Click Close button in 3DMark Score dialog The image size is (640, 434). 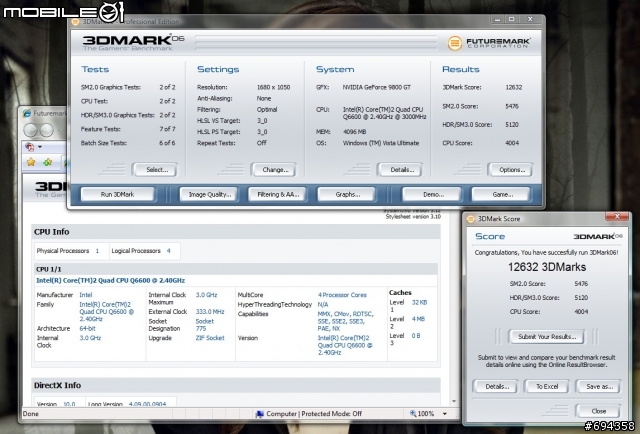[x=598, y=411]
